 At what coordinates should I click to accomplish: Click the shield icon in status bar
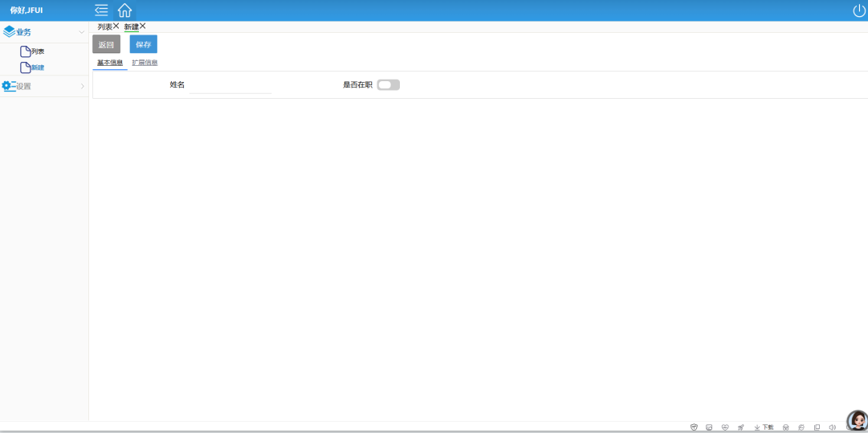(694, 427)
